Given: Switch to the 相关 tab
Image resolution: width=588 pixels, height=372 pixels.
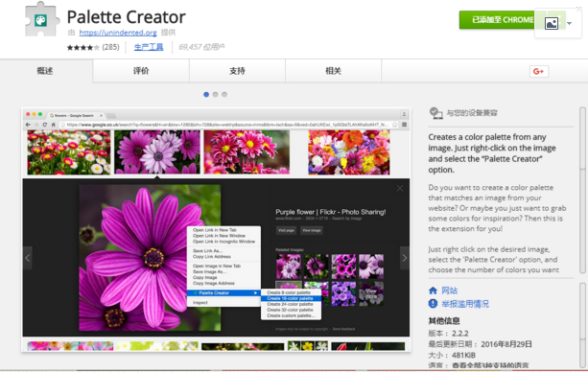Looking at the screenshot, I should [334, 71].
